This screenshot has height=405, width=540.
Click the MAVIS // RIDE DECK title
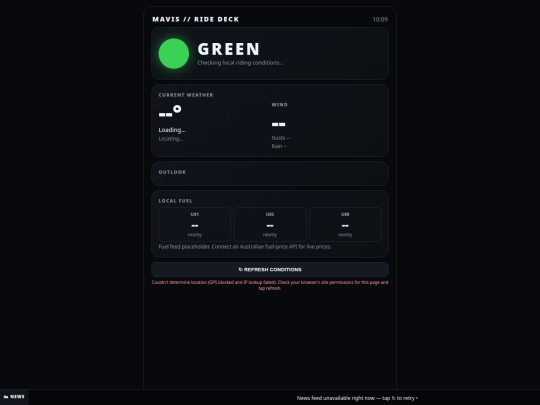click(x=196, y=19)
